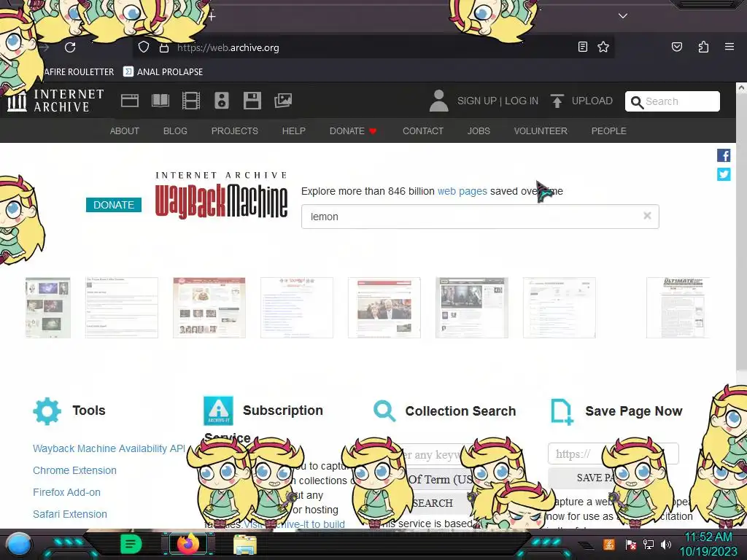747x560 pixels.
Task: Open the Safari Extension link
Action: tap(70, 514)
